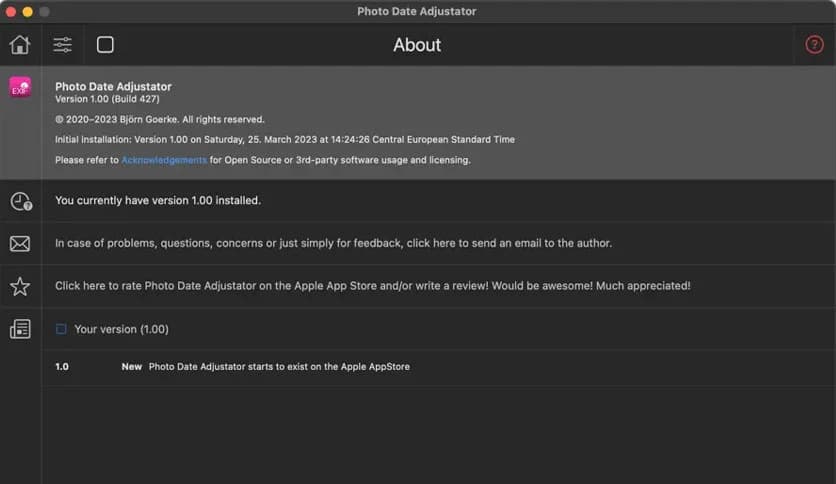Toggle the "Your version (1.00)" checkbox
The image size is (836, 484).
click(61, 329)
